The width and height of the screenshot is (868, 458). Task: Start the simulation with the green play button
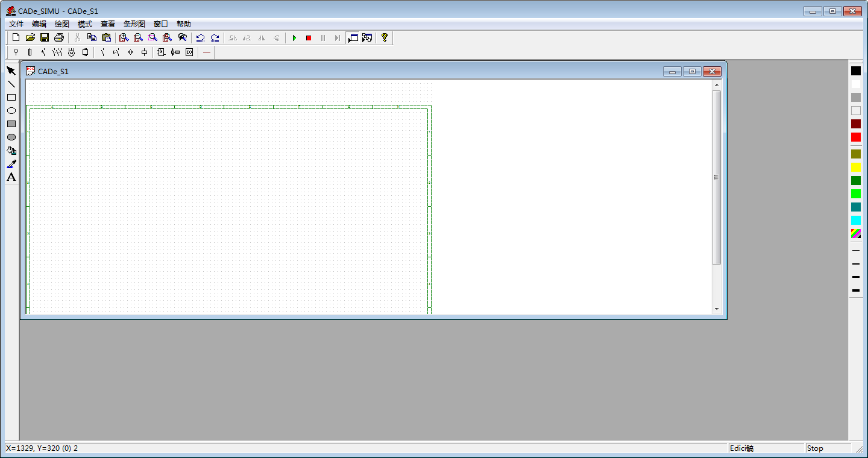tap(294, 37)
